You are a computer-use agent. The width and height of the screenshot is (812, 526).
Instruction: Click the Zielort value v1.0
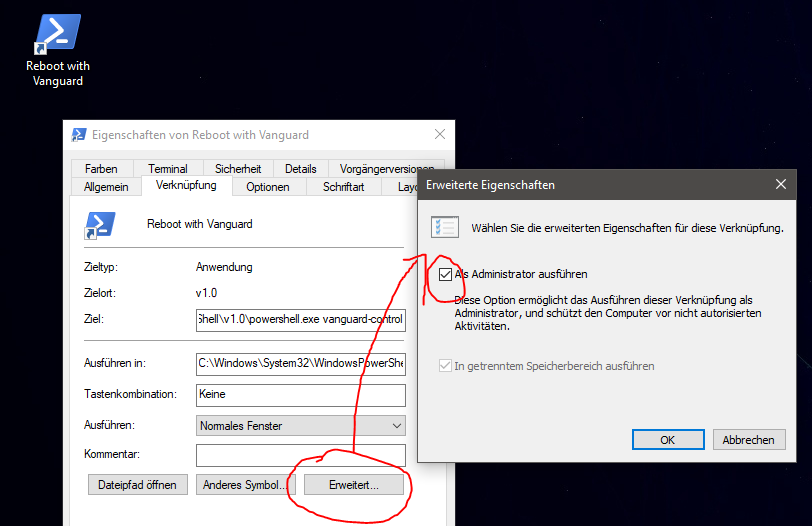(x=206, y=293)
